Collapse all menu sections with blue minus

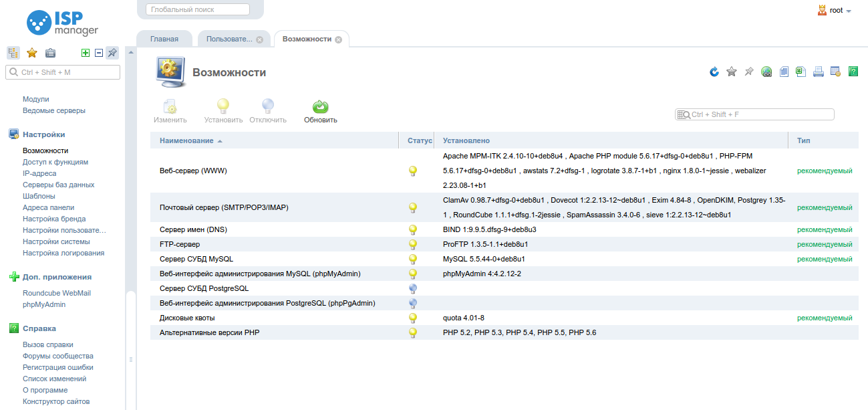(x=99, y=53)
